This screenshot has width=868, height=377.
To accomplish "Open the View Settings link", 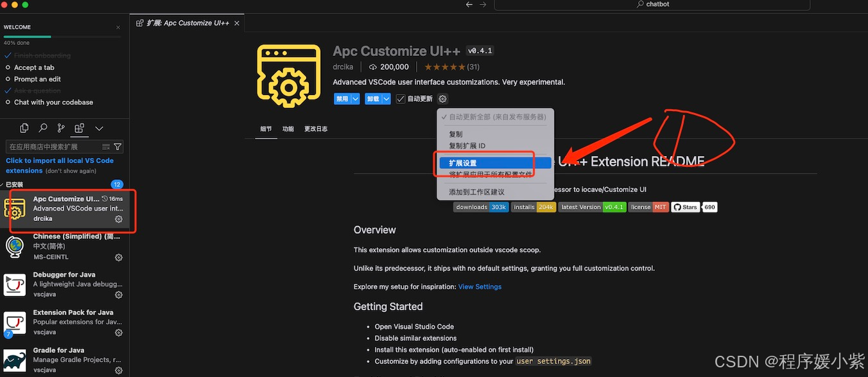I will [x=480, y=286].
